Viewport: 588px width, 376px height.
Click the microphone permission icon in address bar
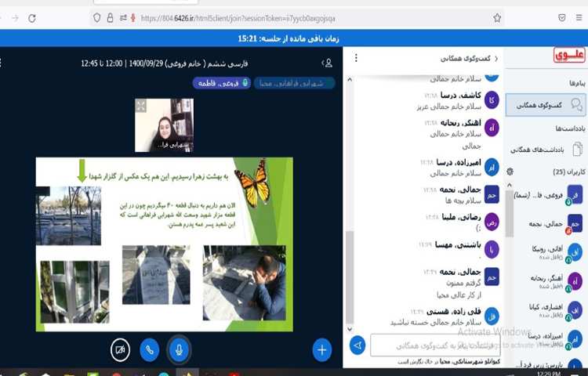(132, 17)
